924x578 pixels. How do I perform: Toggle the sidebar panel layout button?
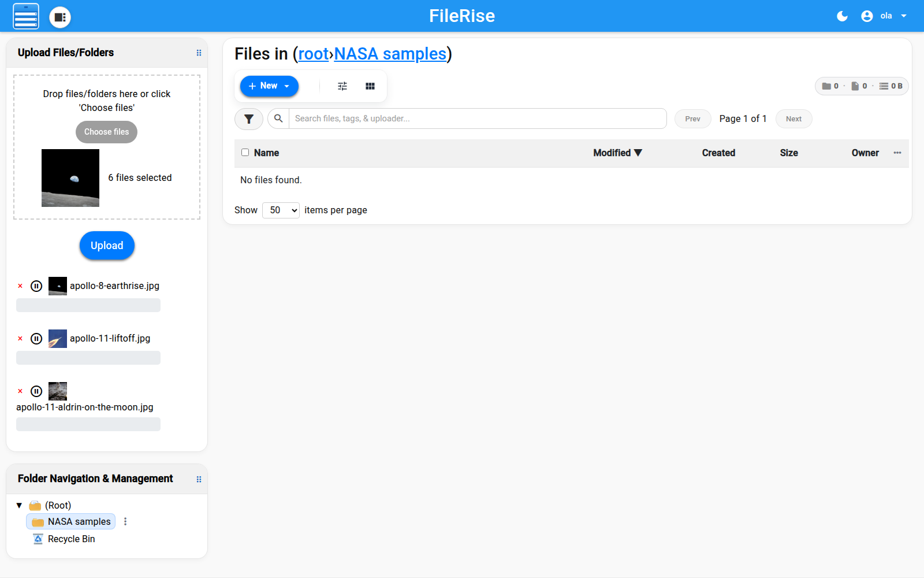pos(60,17)
